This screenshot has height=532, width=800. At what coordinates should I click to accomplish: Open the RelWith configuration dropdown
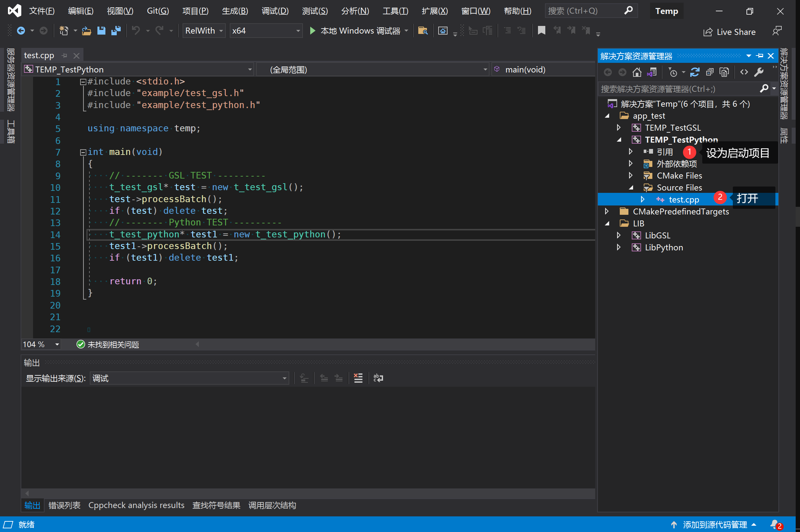click(204, 31)
